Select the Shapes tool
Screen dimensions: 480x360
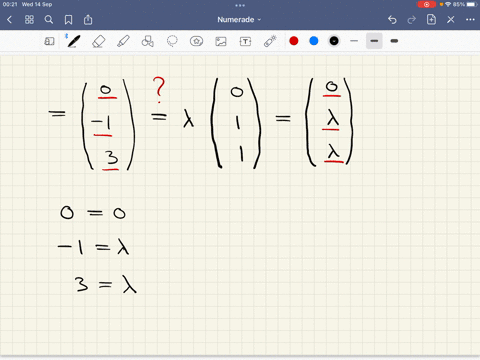point(148,41)
